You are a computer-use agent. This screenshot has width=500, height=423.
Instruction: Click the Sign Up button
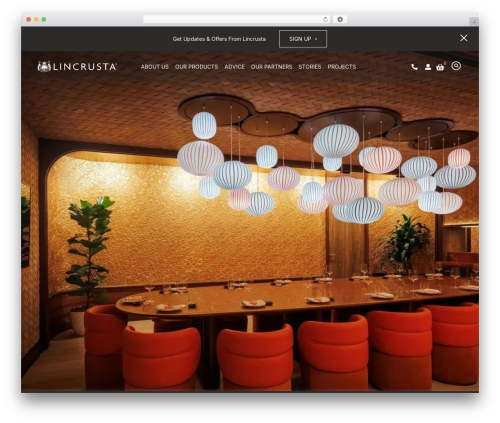(303, 39)
